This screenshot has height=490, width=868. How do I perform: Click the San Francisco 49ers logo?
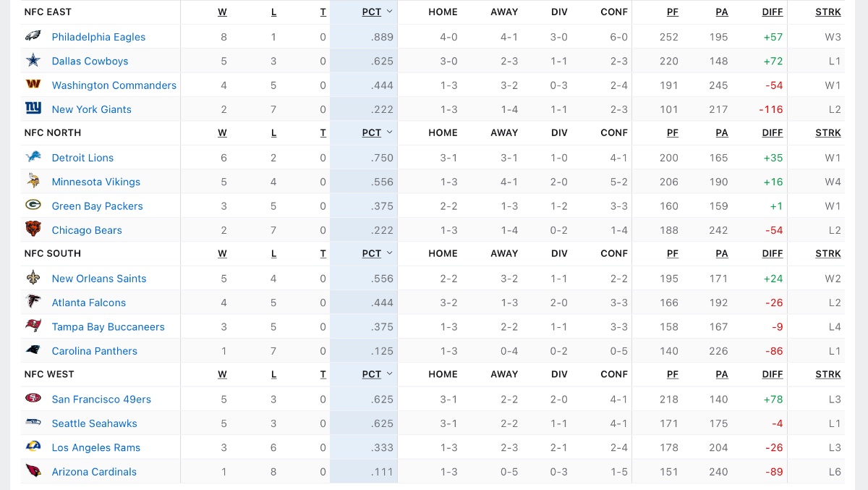33,399
